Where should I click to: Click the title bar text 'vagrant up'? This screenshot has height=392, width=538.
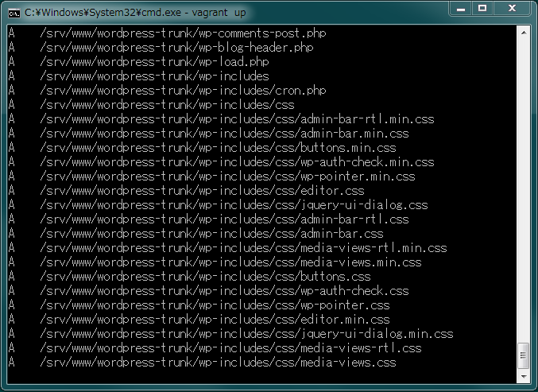tap(219, 13)
